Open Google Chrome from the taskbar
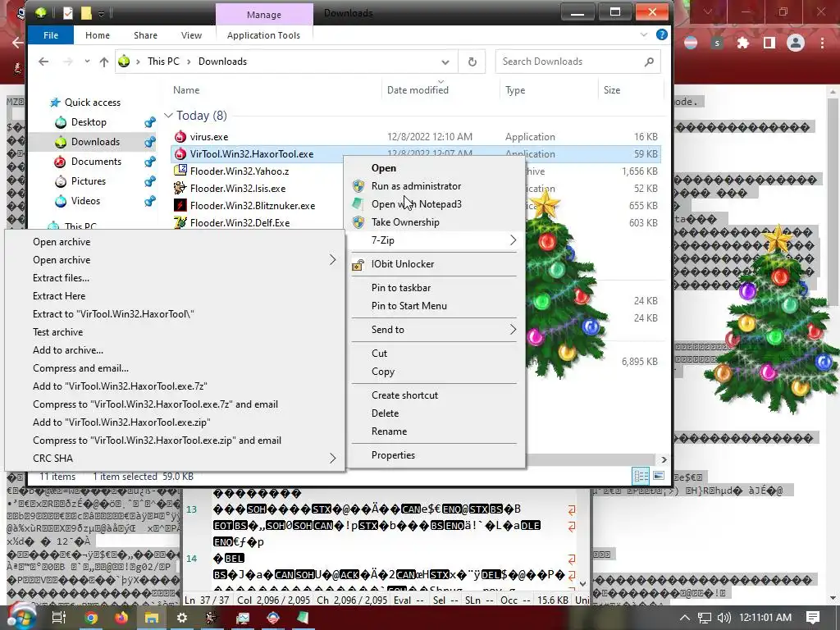 [91, 619]
